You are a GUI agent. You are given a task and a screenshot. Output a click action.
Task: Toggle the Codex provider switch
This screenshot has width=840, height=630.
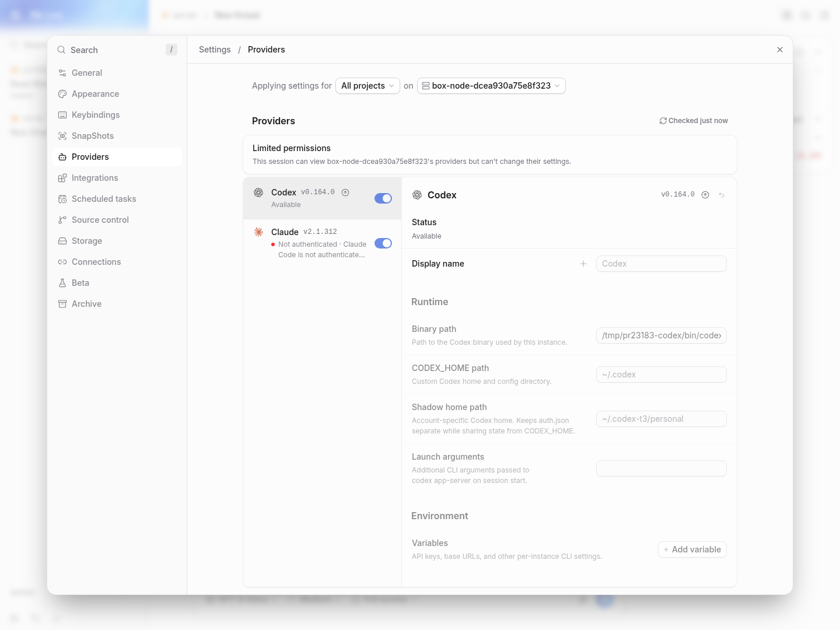(383, 198)
